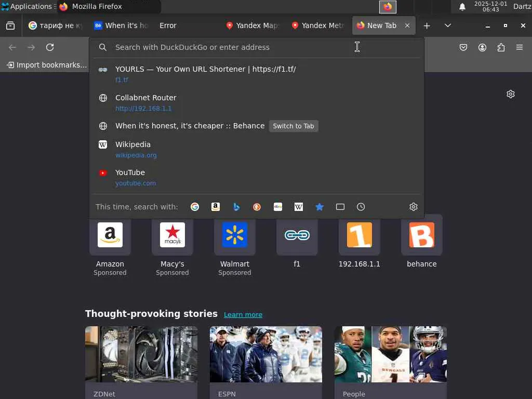Screen dimensions: 532x399
Task: Search this time with Google
Action: coord(195,207)
